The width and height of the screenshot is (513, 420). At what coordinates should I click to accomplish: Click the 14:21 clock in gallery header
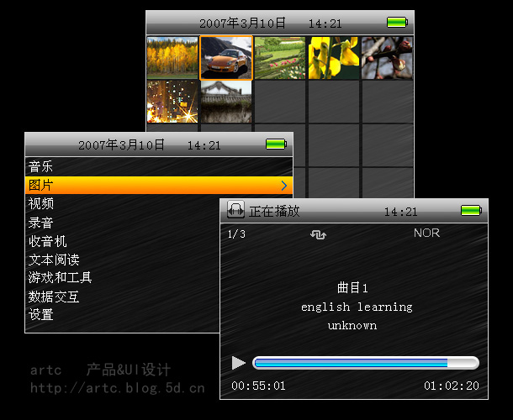coord(325,24)
